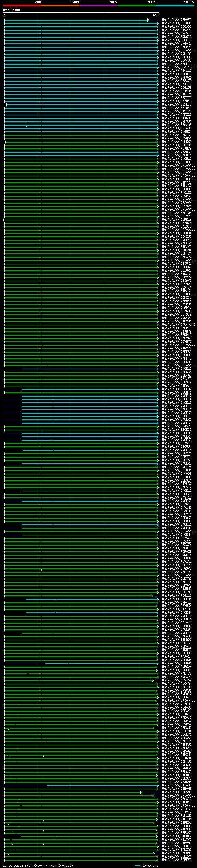
Task: Open the UniRef100_O80433 hit
Action: tap(177, 60)
